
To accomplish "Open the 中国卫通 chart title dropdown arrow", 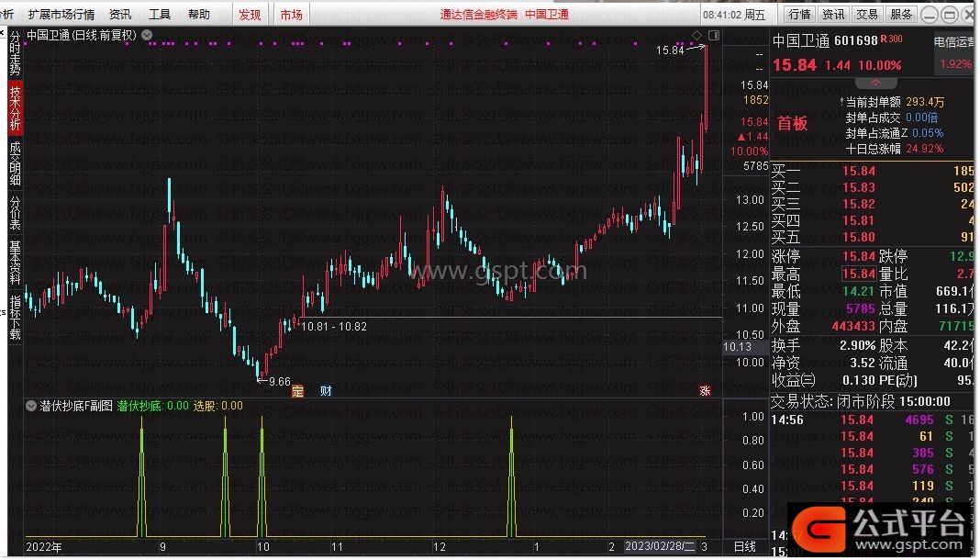I will [x=147, y=35].
